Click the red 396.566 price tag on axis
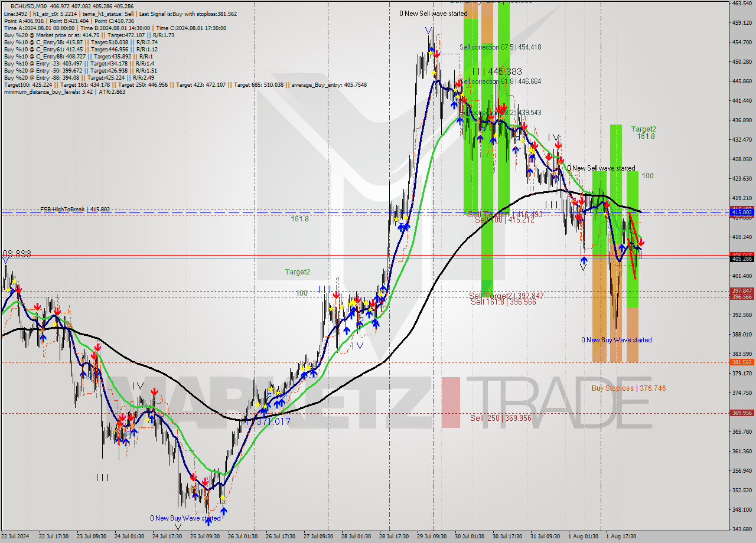This screenshot has width=756, height=543. [x=742, y=297]
